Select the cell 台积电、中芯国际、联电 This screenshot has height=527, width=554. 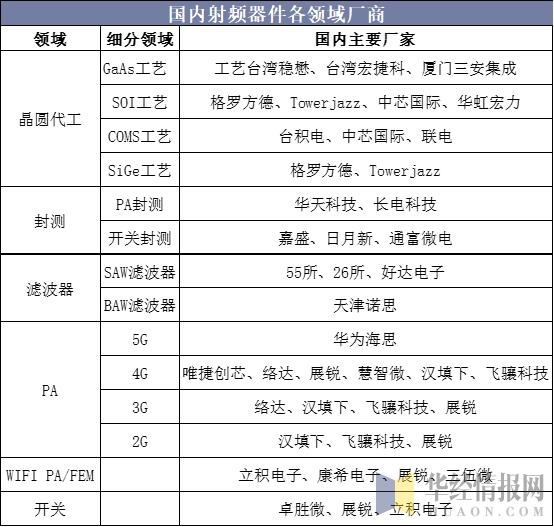coord(366,136)
